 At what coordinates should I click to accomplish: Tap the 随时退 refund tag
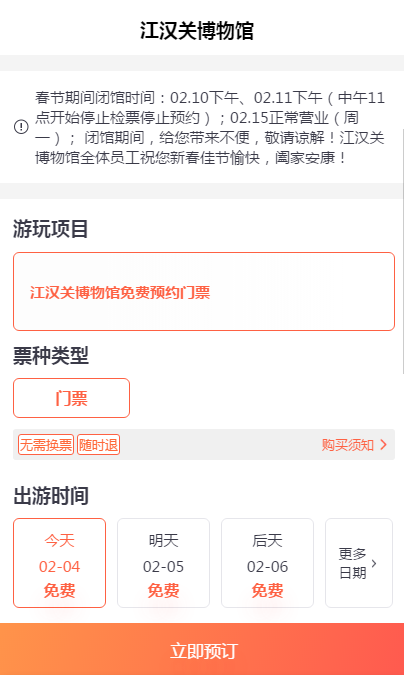pos(99,445)
